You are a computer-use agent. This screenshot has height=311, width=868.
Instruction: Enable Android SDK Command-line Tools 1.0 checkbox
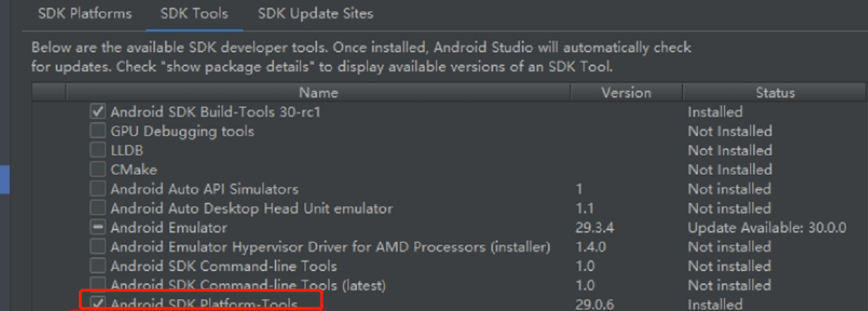97,266
